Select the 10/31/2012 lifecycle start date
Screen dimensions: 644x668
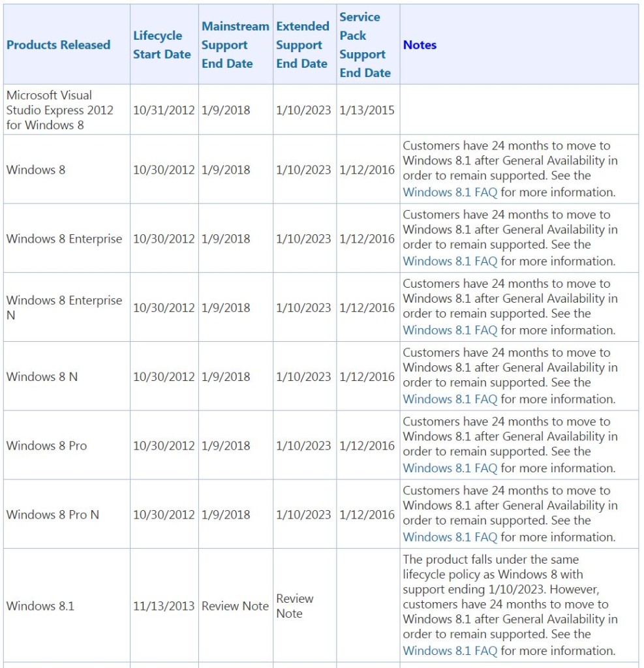164,110
